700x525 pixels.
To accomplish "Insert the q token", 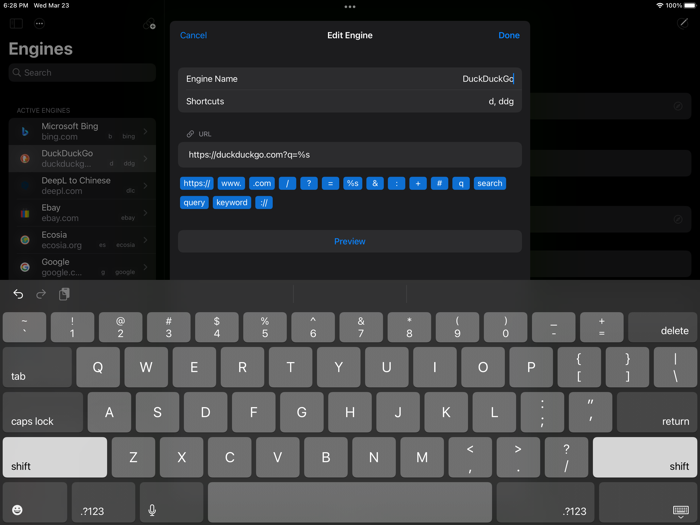I will click(461, 183).
